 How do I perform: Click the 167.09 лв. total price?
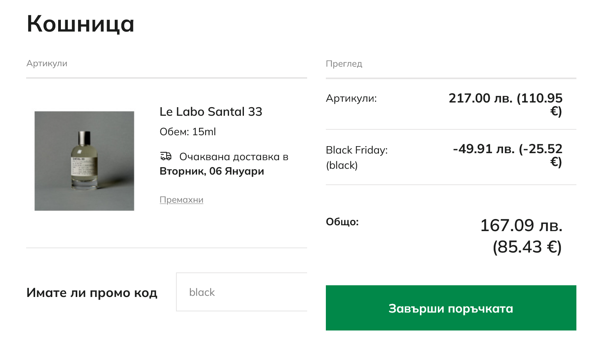point(521,225)
